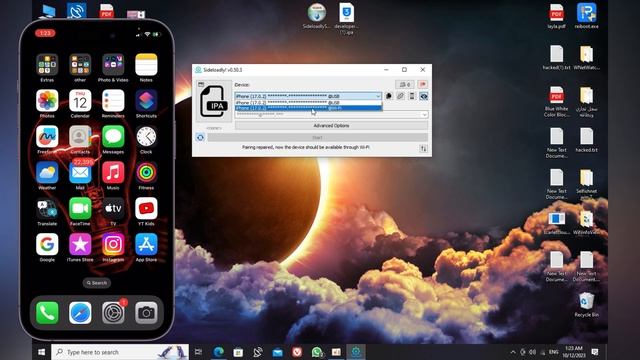The height and width of the screenshot is (360, 640).
Task: Open Mail app on the iPhone
Action: click(x=80, y=172)
